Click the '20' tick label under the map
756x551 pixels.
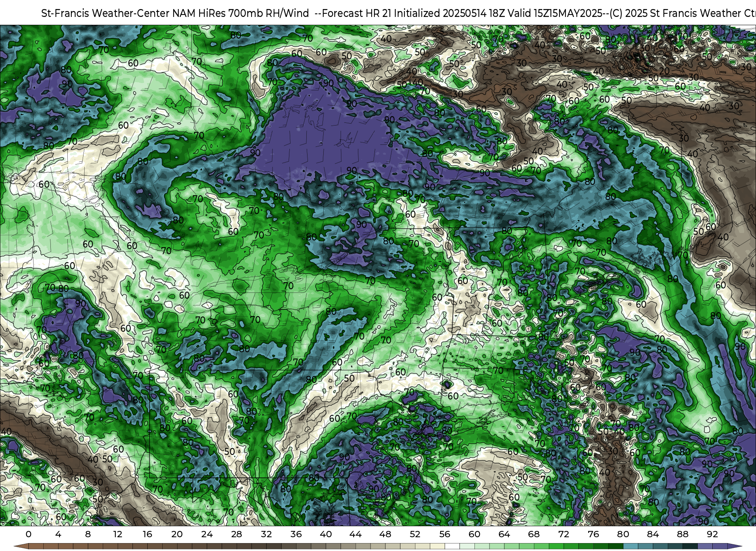click(x=177, y=534)
